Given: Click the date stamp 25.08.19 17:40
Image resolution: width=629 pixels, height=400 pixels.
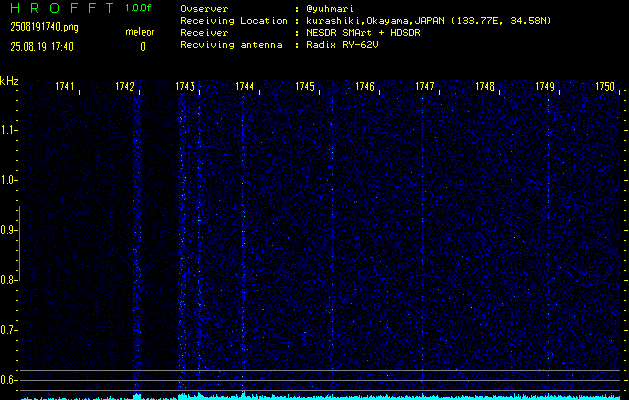Looking at the screenshot, I should (x=42, y=47).
